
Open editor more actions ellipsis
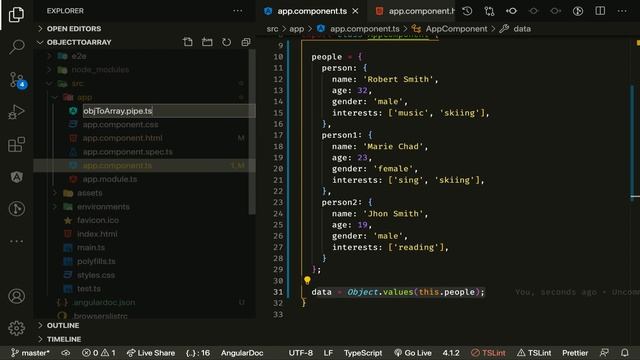point(622,11)
